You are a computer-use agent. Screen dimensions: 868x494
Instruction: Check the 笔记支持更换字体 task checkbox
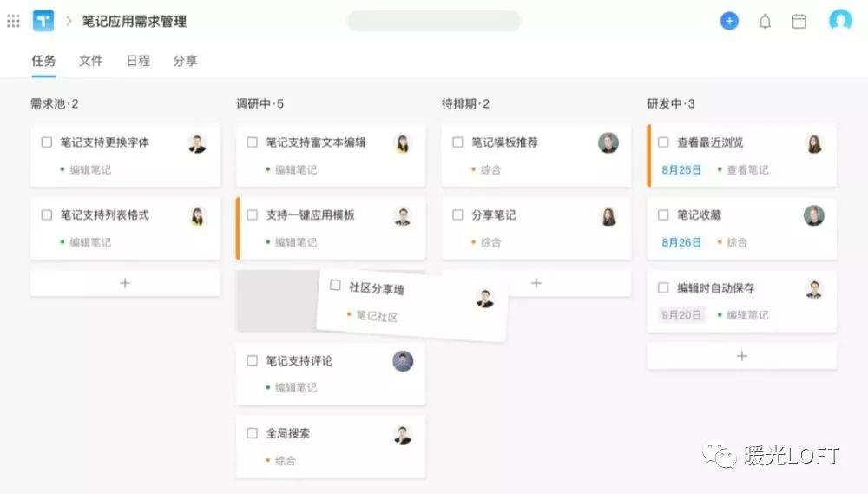pyautogui.click(x=47, y=142)
